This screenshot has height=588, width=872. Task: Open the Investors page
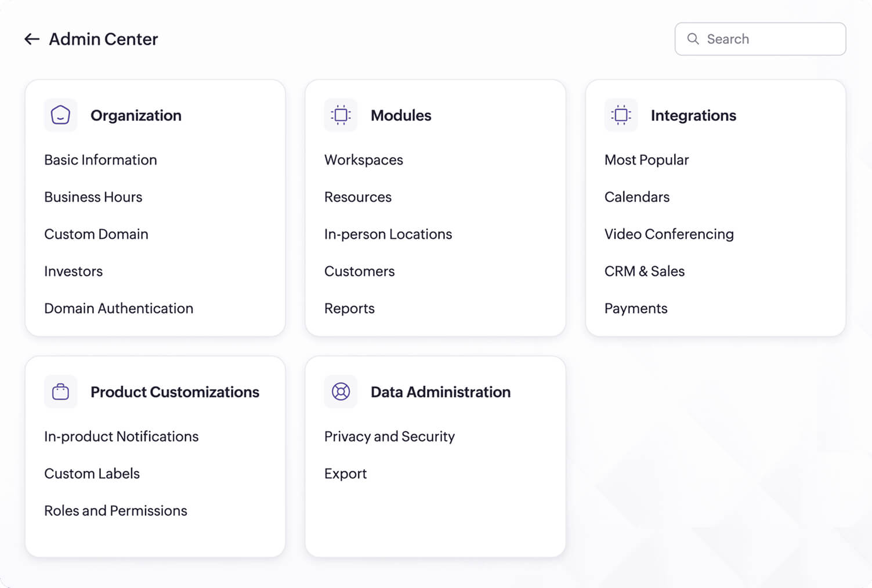(73, 271)
